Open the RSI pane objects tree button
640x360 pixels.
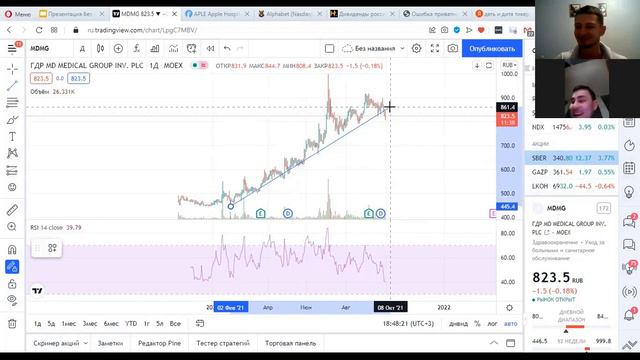click(x=52, y=248)
